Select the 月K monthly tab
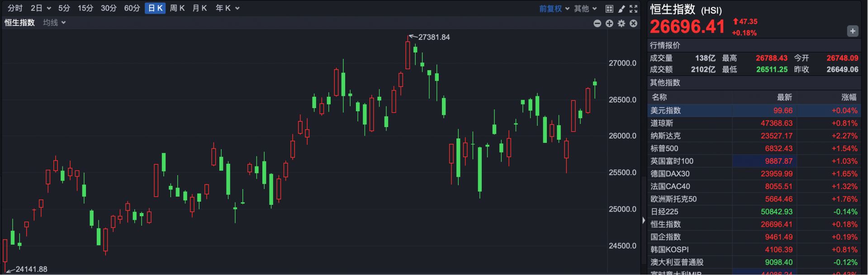The image size is (868, 275). pos(199,8)
